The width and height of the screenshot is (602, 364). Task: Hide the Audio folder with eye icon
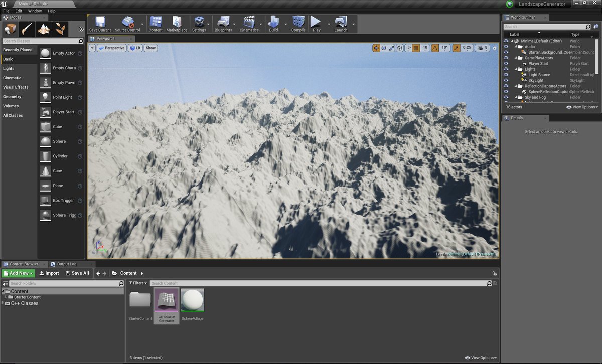coord(506,46)
